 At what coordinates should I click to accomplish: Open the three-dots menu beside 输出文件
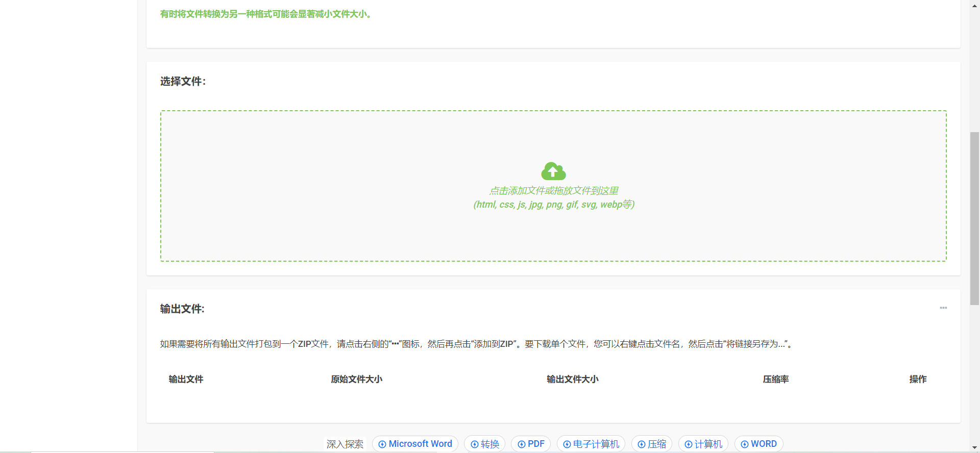943,308
